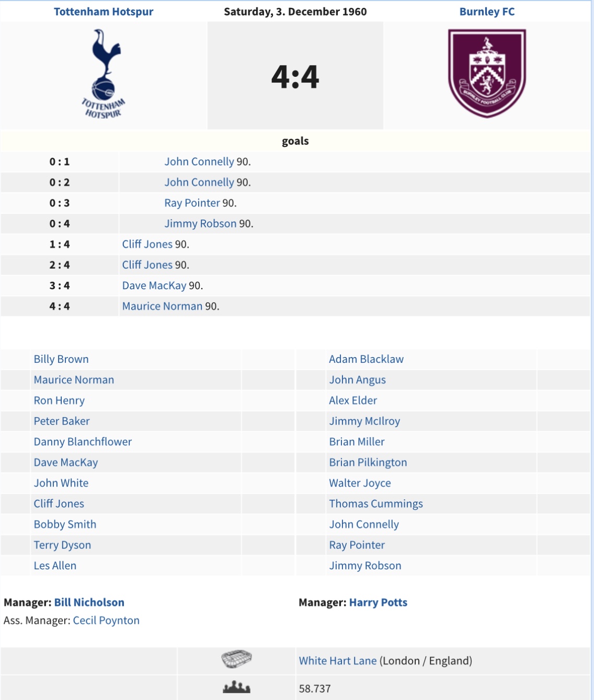Viewport: 594px width, 700px height.
Task: Click the attendance crowd icon
Action: pyautogui.click(x=236, y=687)
